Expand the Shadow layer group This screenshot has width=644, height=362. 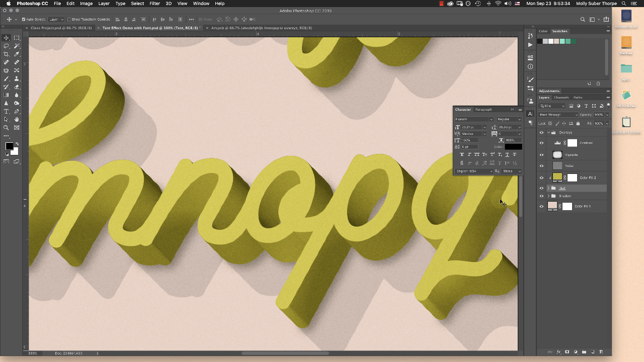(x=548, y=196)
